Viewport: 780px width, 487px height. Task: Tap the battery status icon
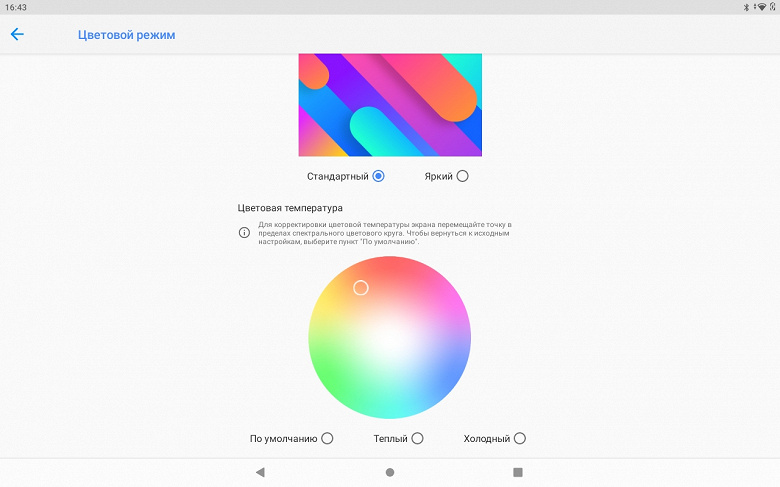click(772, 7)
